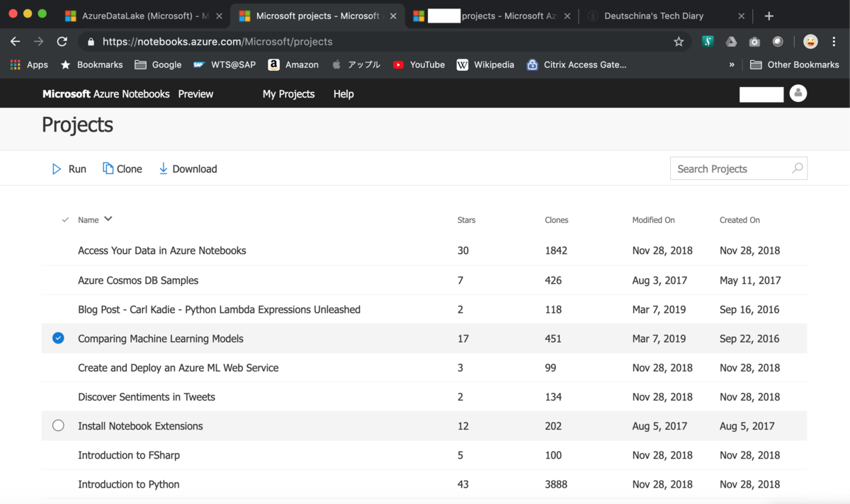
Task: Click the Search Projects input field
Action: [730, 168]
